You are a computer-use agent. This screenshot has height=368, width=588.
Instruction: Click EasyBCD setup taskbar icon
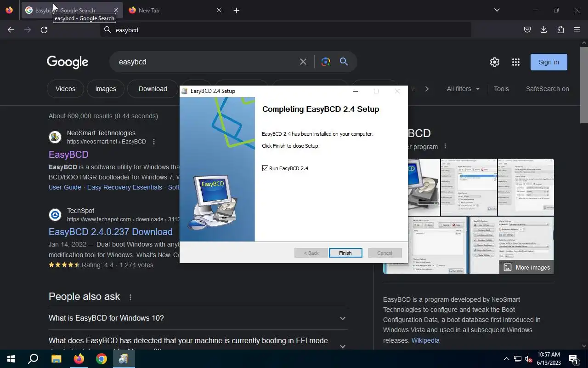coord(124,359)
